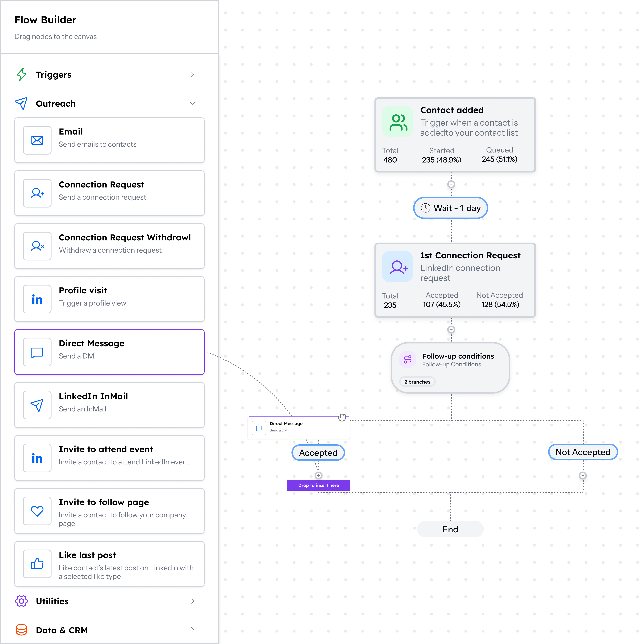
Task: Click the chat icon on dragged Direct Message card
Action: point(259,428)
